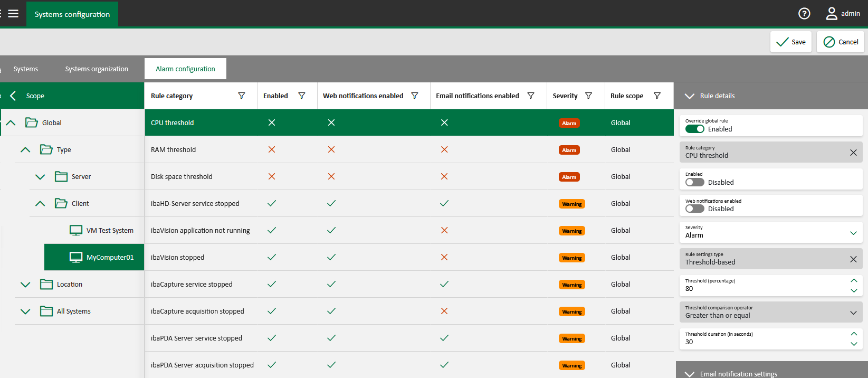
Task: Filter the Rule category column
Action: [x=242, y=96]
